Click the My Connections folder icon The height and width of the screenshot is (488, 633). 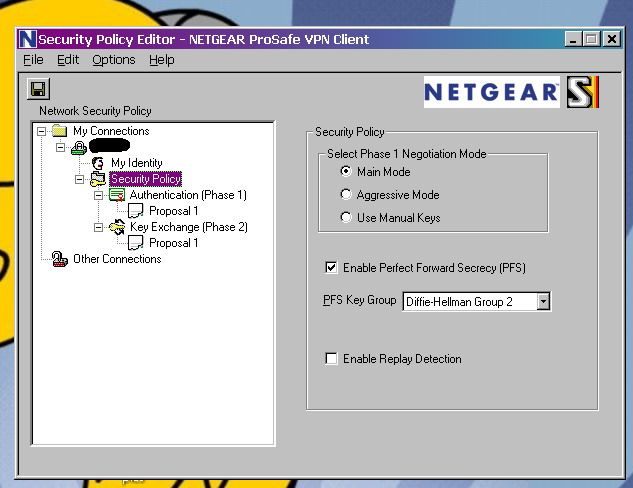coord(59,131)
